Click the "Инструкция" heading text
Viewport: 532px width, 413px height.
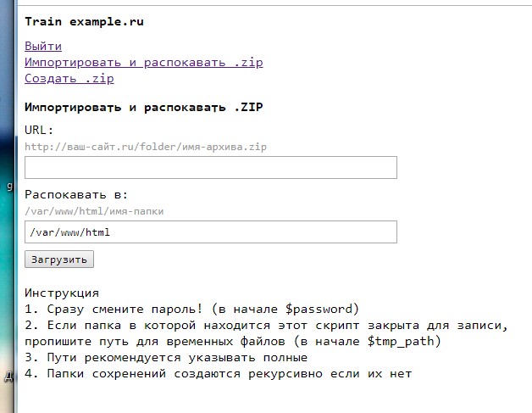point(62,293)
